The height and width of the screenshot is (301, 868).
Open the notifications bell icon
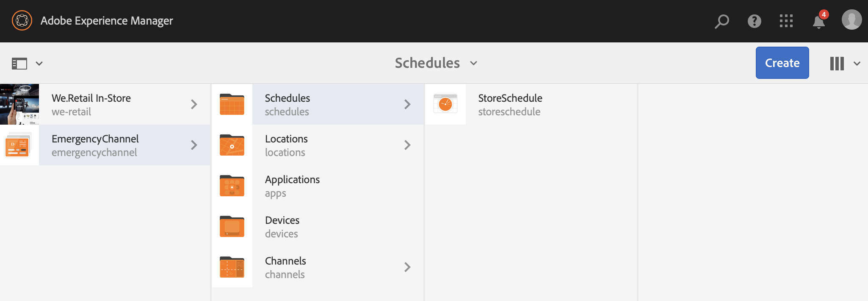tap(819, 21)
